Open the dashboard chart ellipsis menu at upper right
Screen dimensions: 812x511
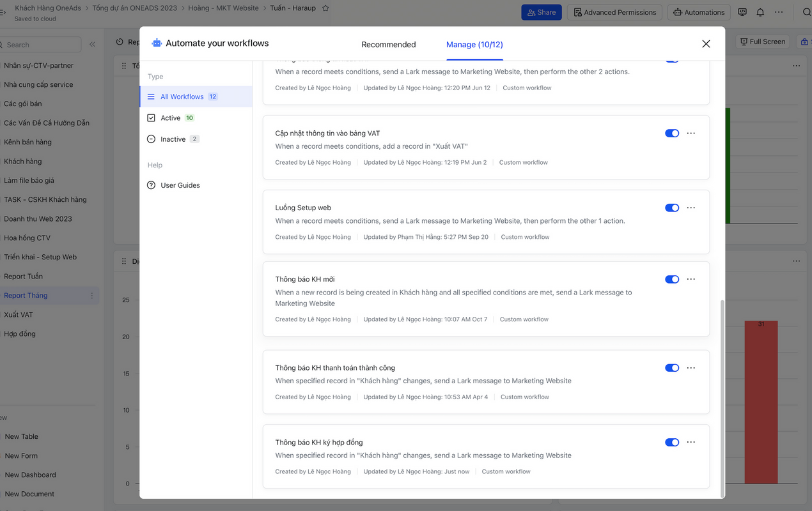(796, 66)
